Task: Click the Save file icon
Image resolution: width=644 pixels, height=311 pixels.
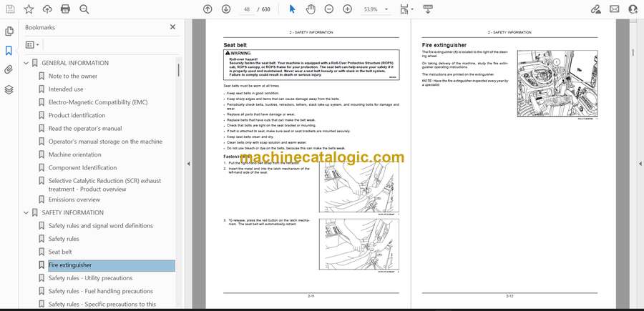Action: pyautogui.click(x=10, y=9)
